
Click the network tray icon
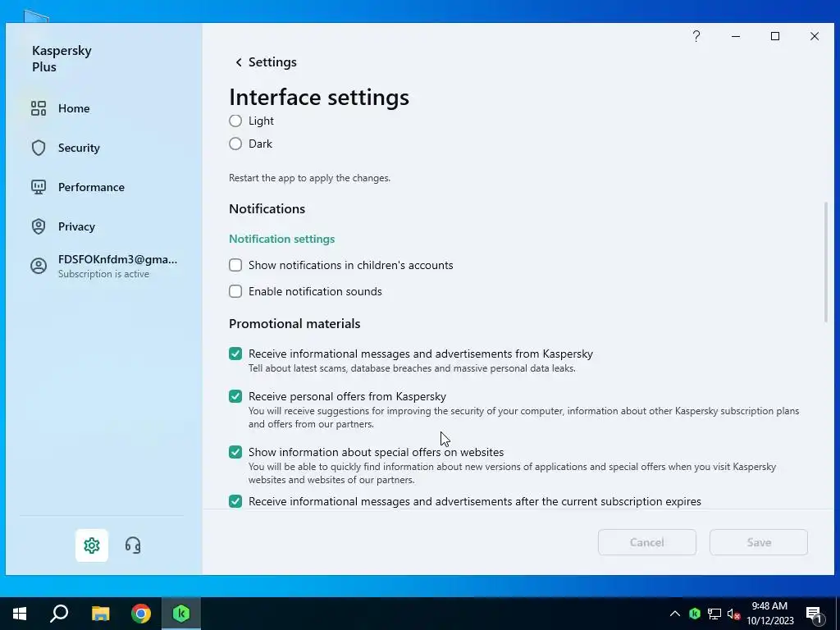tap(714, 614)
